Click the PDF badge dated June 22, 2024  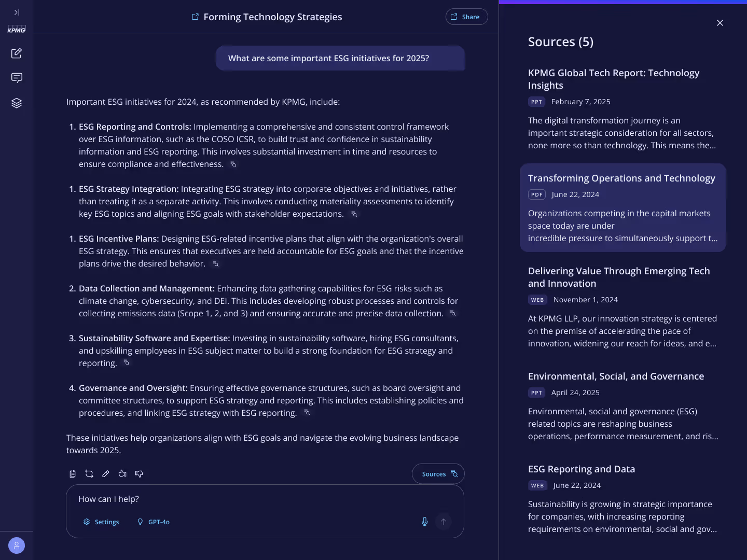pyautogui.click(x=537, y=194)
